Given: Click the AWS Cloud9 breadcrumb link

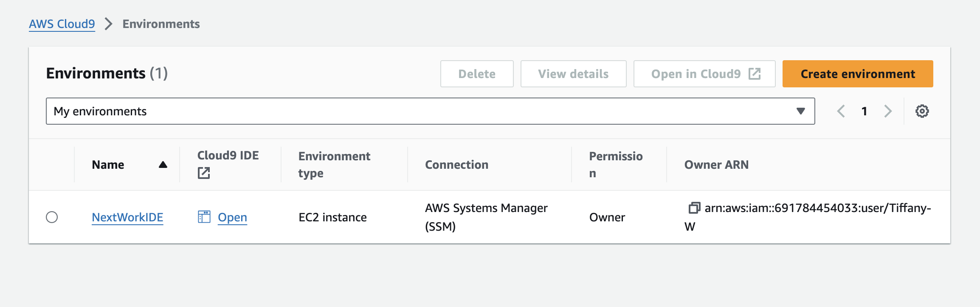Looking at the screenshot, I should 62,24.
